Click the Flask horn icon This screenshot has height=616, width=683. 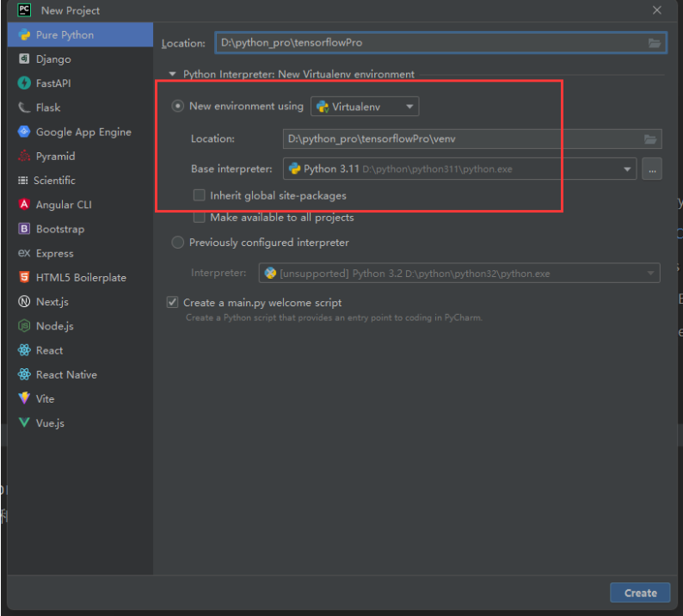(x=24, y=108)
